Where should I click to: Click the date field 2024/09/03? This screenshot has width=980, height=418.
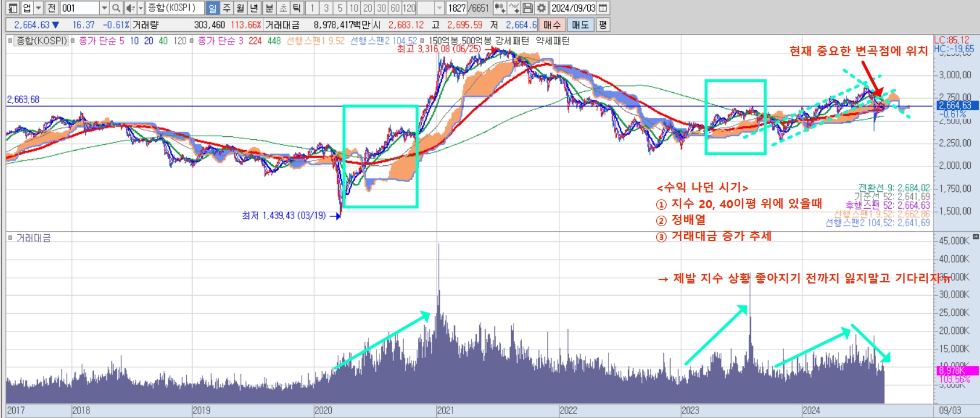[573, 8]
